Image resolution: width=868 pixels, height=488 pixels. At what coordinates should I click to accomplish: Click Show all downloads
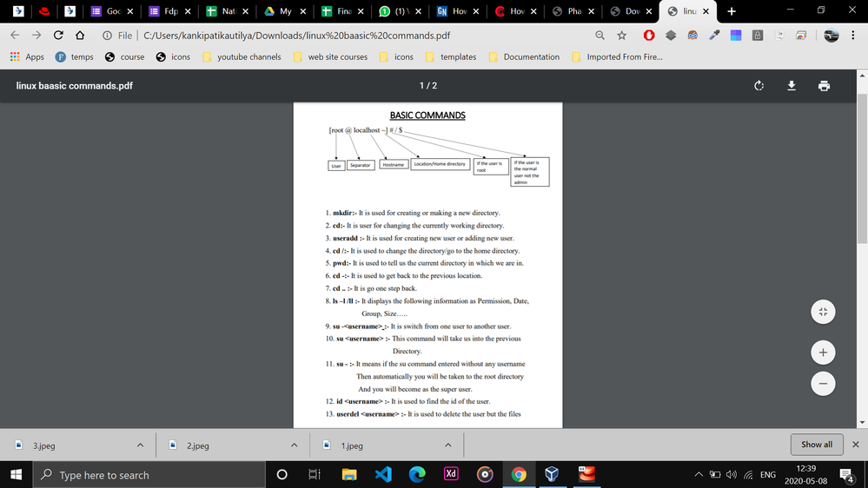tap(816, 445)
